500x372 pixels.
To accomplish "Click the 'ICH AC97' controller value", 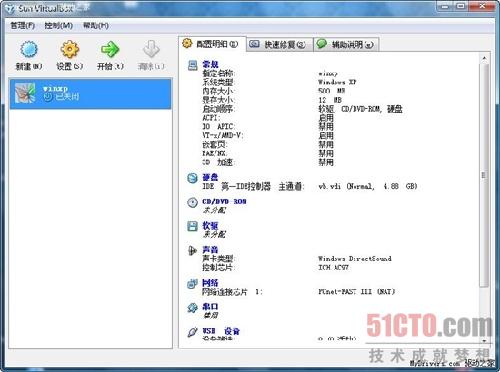I will [x=334, y=268].
